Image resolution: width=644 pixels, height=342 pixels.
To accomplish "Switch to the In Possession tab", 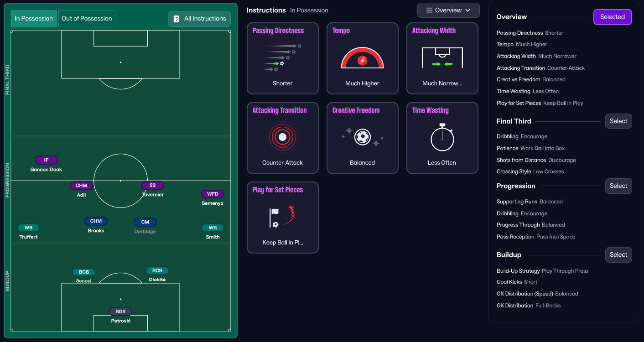I will (34, 19).
